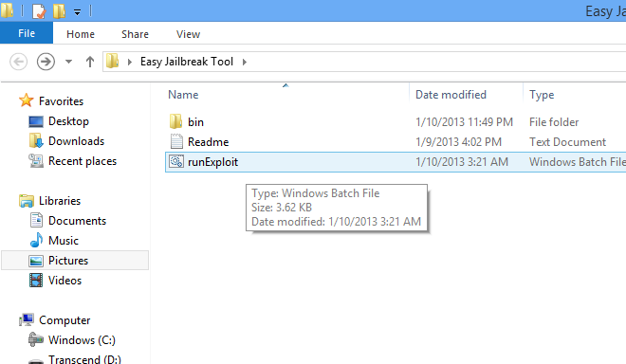Image resolution: width=626 pixels, height=364 pixels.
Task: Select the runExploit batch file icon
Action: click(176, 162)
